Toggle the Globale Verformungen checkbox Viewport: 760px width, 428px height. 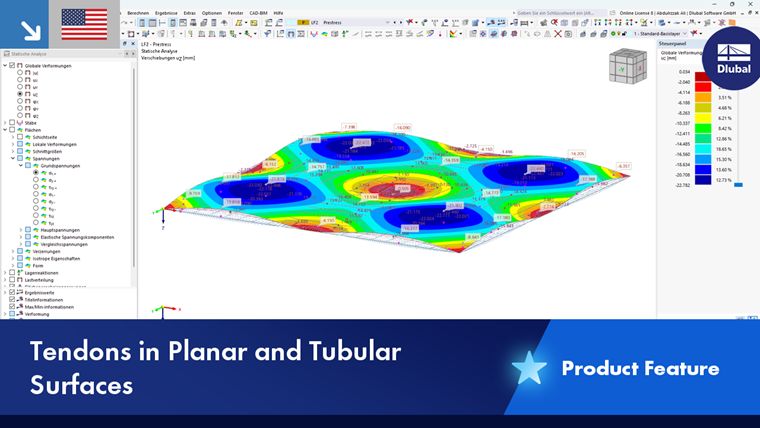click(12, 65)
